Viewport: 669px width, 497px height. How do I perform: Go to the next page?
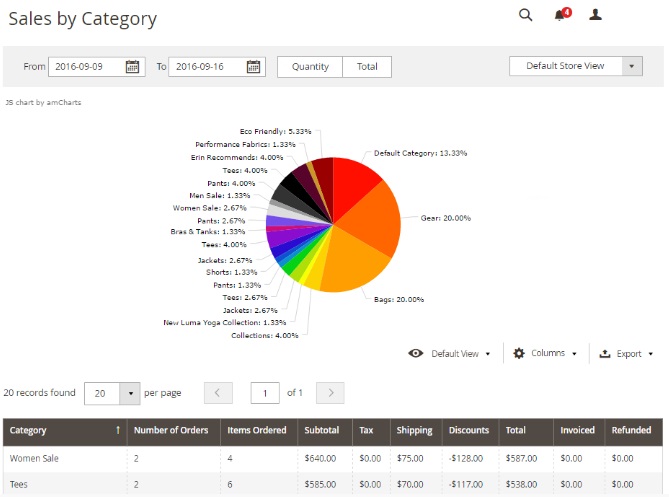pos(330,393)
